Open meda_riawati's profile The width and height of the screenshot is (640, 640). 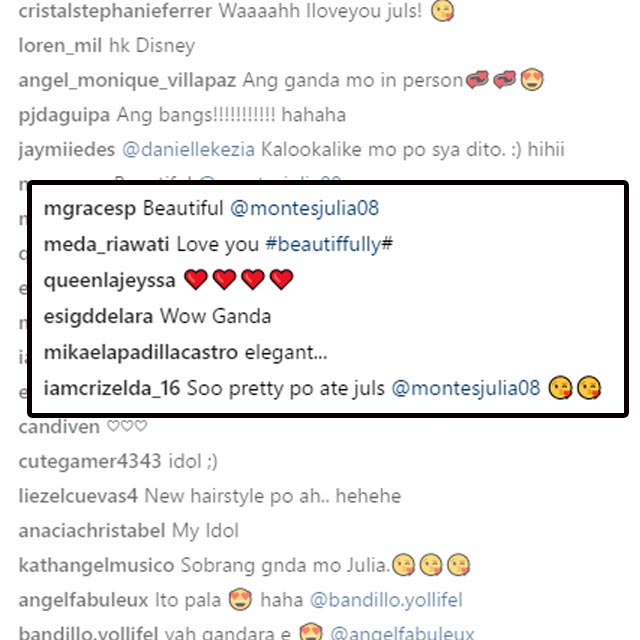(107, 245)
